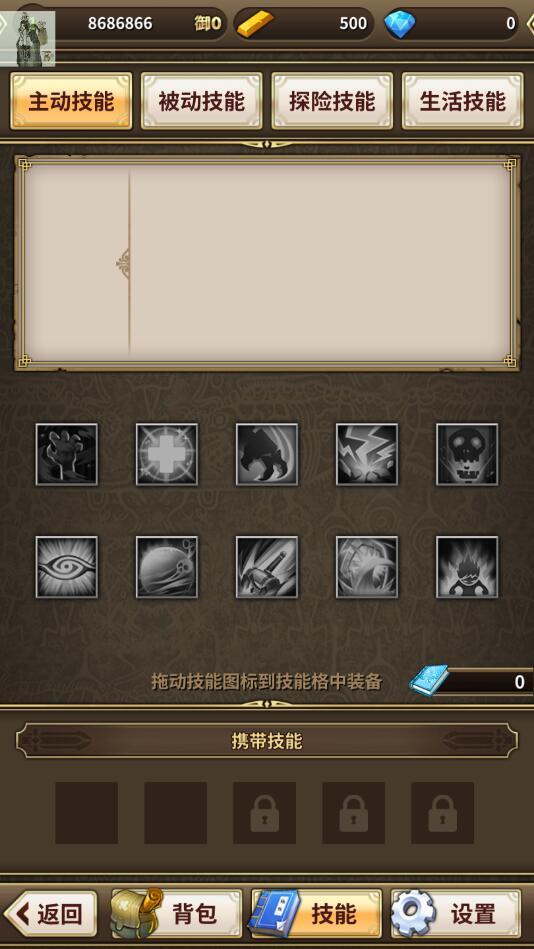This screenshot has width=534, height=949.
Task: Open 设置 settings with gear icon
Action: coord(455,914)
